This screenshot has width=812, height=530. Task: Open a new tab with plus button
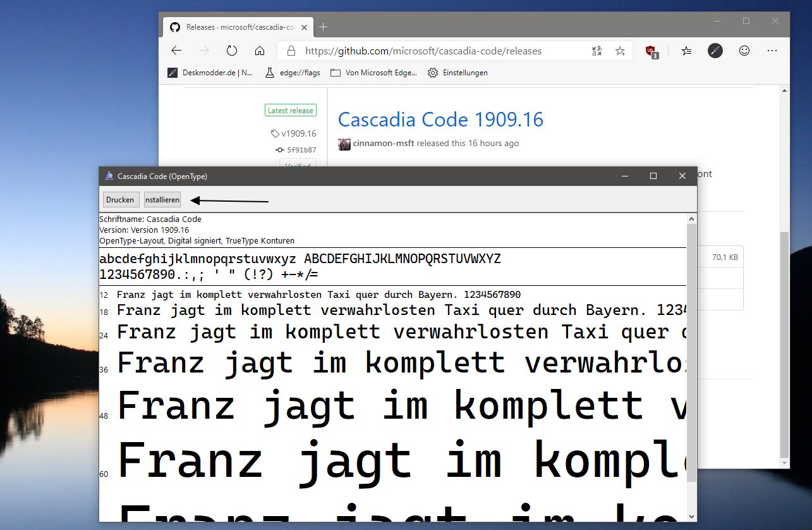pyautogui.click(x=324, y=27)
